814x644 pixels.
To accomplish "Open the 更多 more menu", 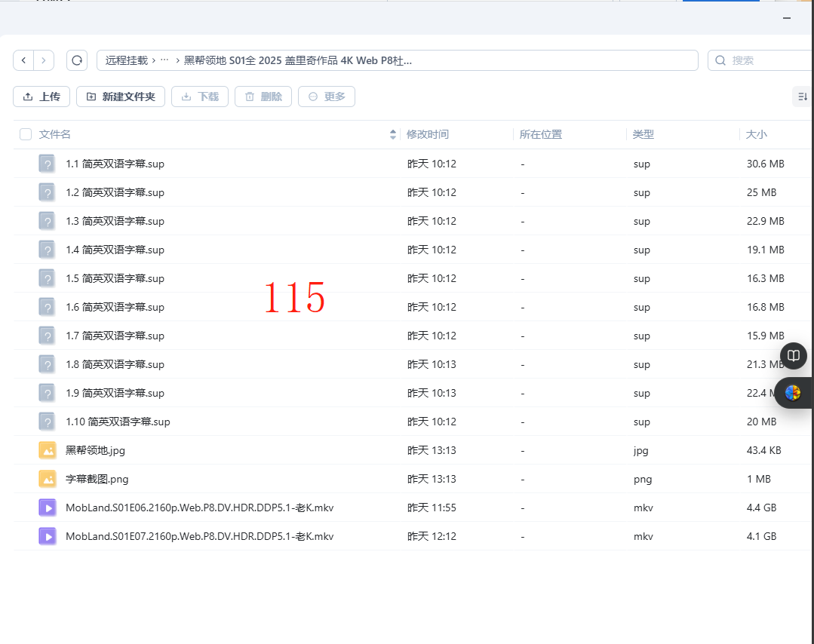I will click(x=327, y=97).
